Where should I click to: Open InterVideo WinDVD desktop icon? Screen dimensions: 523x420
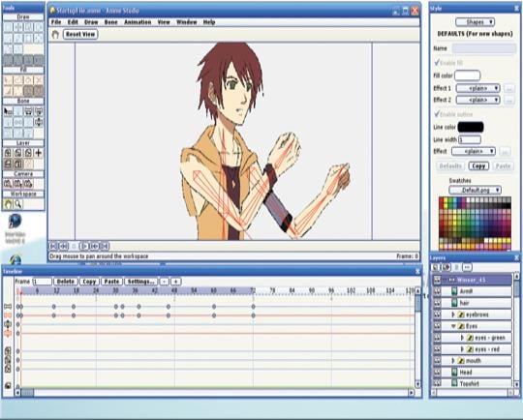[15, 228]
